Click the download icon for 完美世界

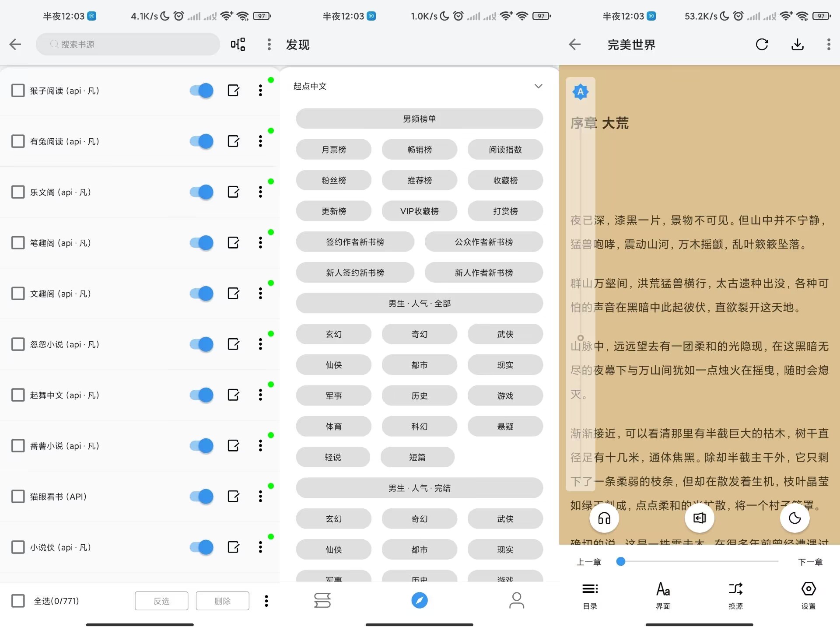click(796, 44)
